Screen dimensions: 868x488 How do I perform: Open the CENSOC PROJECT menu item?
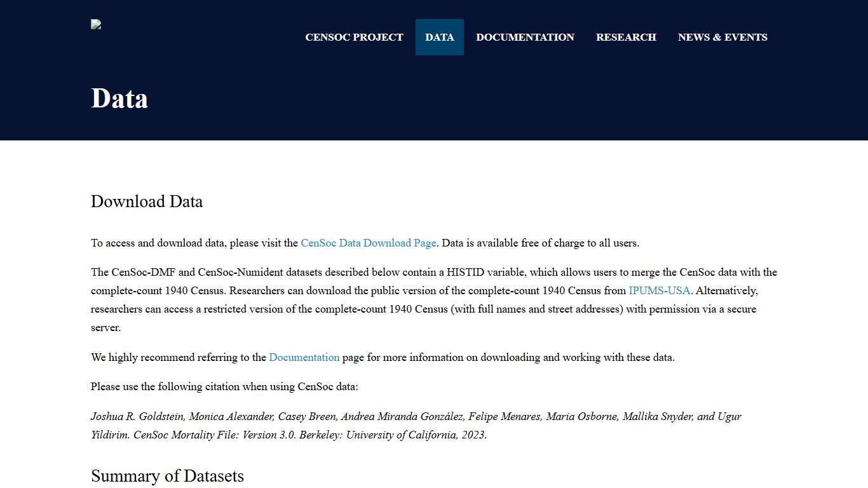point(354,37)
